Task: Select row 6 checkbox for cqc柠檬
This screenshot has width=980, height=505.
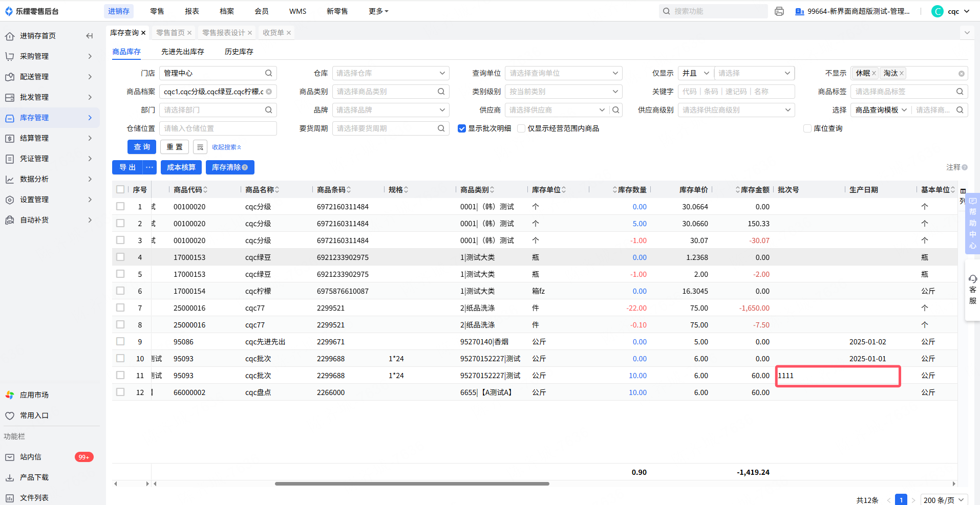Action: [120, 291]
